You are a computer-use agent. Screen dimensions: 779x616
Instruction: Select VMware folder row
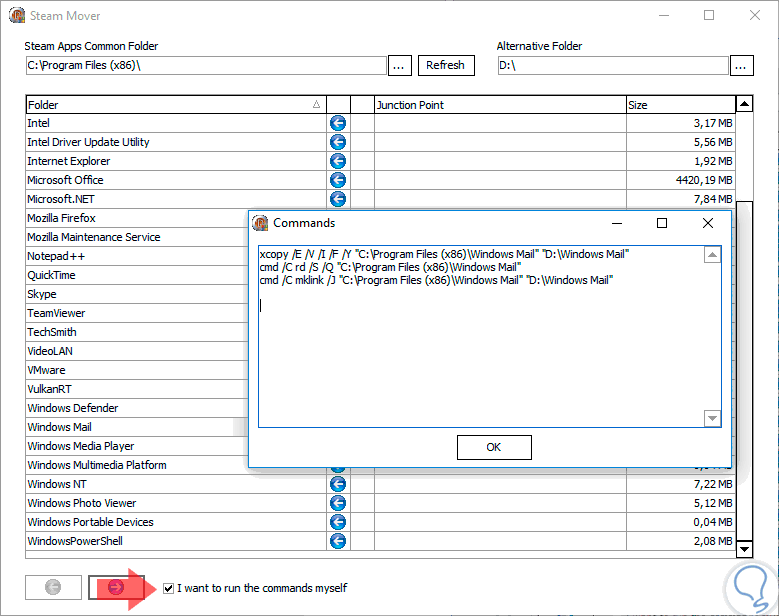(x=137, y=370)
